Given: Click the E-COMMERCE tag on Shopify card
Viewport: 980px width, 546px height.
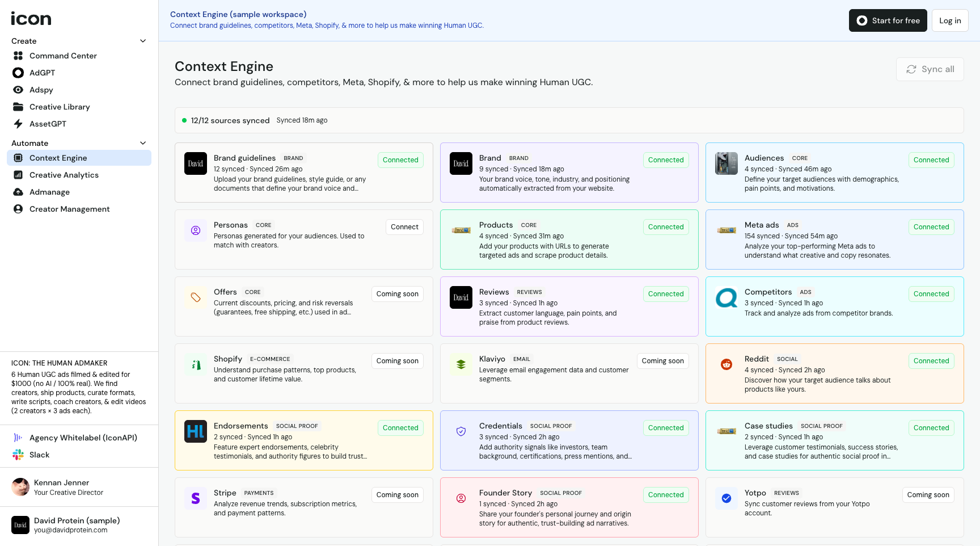Looking at the screenshot, I should point(270,359).
